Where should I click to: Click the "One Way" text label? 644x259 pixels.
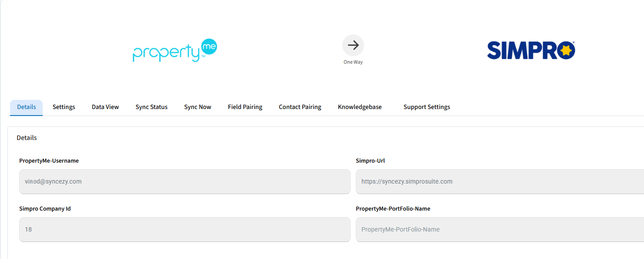(353, 62)
